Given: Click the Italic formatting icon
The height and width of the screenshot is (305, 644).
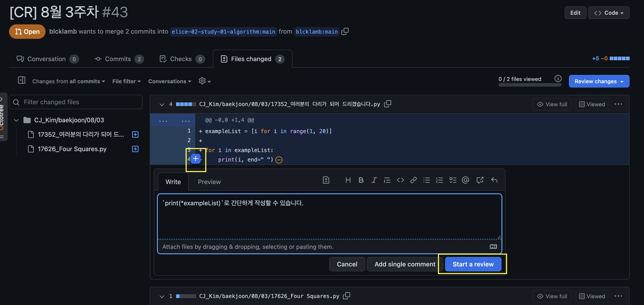Looking at the screenshot, I should (x=374, y=180).
